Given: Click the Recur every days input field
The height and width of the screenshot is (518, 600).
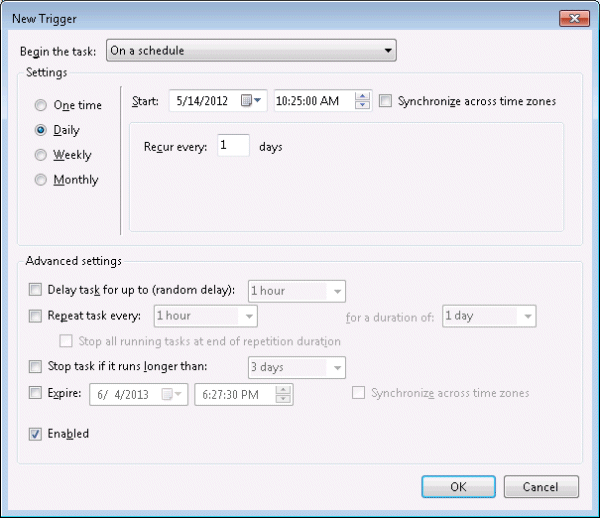Looking at the screenshot, I should pos(233,145).
